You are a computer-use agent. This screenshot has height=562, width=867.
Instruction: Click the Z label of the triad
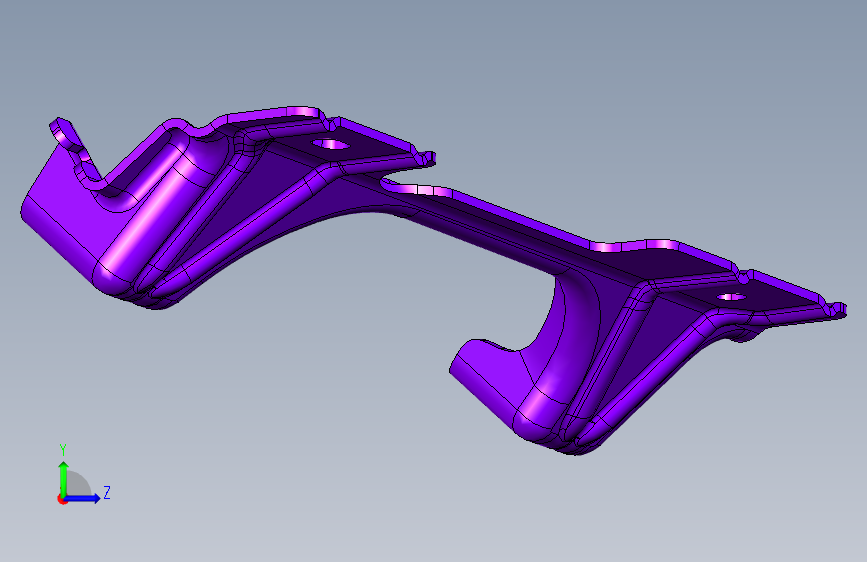[107, 492]
